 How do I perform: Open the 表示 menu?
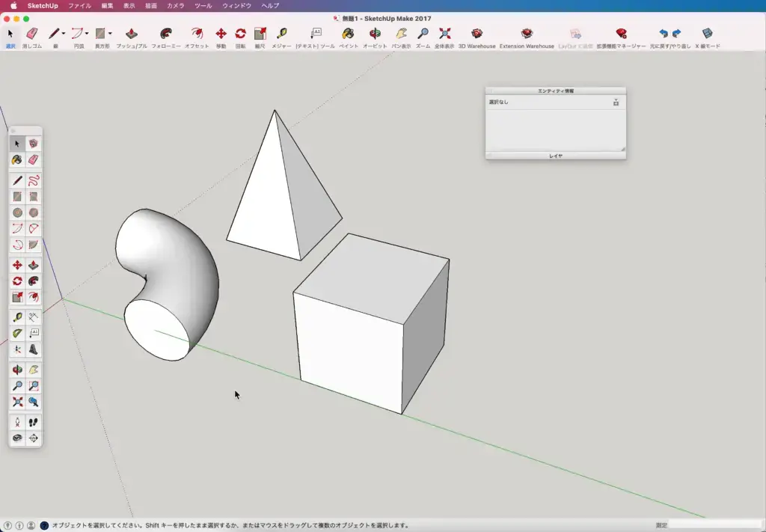tap(129, 6)
